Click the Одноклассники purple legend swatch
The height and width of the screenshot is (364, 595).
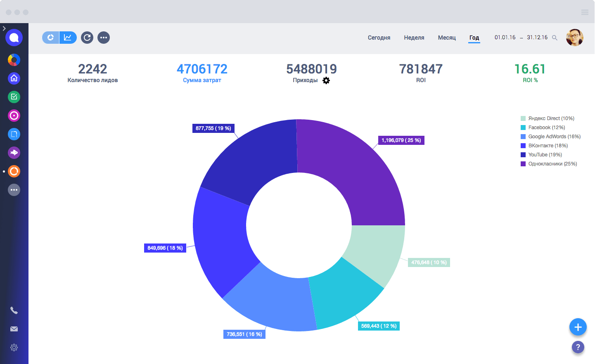(523, 164)
